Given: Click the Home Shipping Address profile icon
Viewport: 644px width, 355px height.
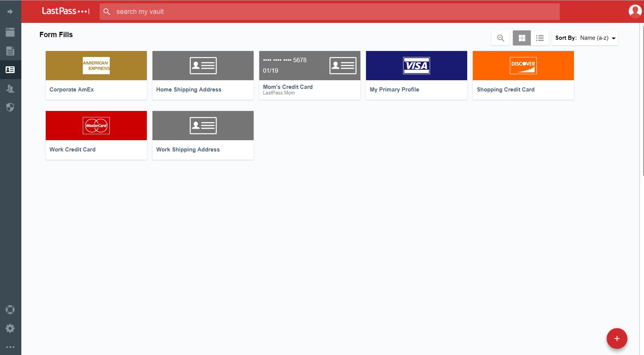Looking at the screenshot, I should (x=203, y=66).
